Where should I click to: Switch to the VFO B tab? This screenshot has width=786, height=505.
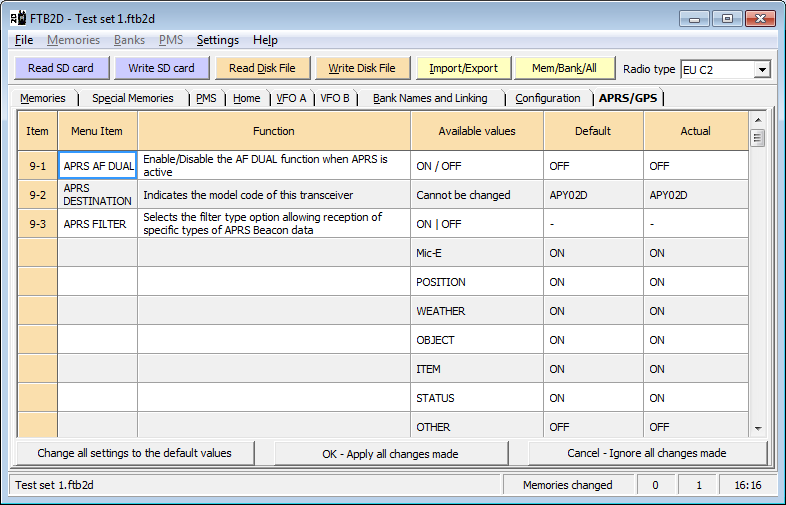pyautogui.click(x=335, y=98)
